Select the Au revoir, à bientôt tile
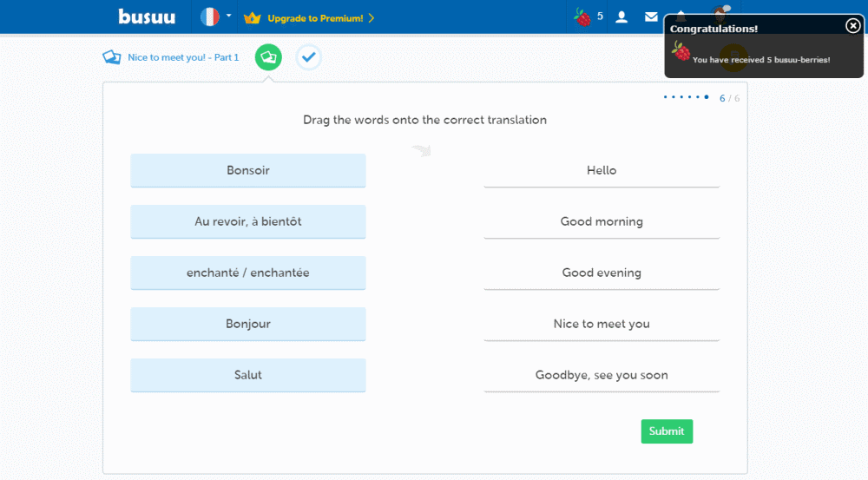Viewport: 868px width, 480px height. coord(248,221)
